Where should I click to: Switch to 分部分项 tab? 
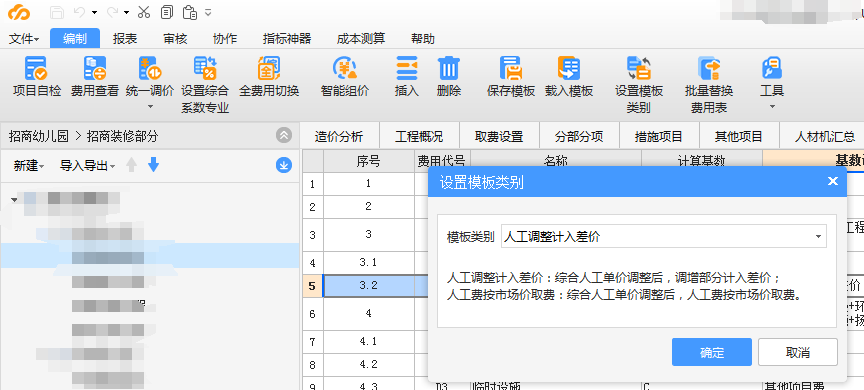(579, 136)
